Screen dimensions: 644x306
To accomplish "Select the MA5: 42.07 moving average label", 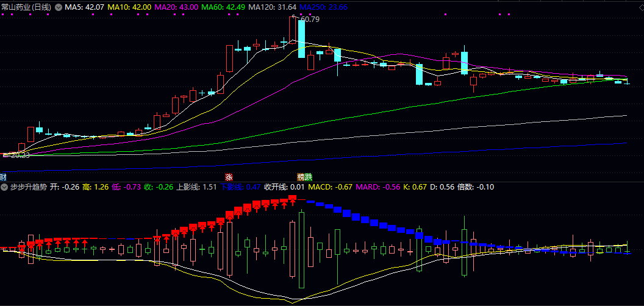I will [x=85, y=7].
